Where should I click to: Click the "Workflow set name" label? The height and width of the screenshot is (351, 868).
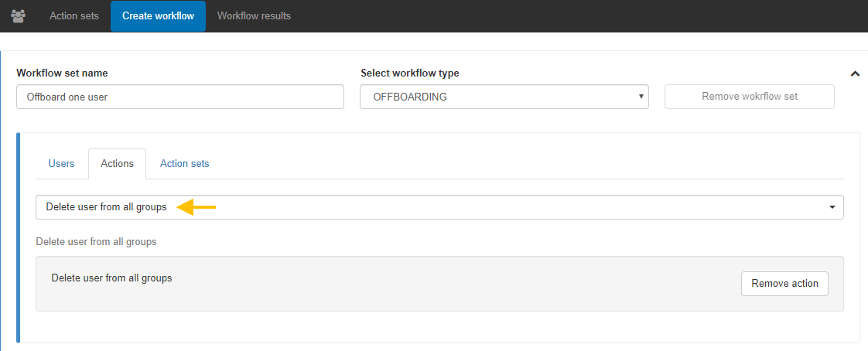click(62, 73)
